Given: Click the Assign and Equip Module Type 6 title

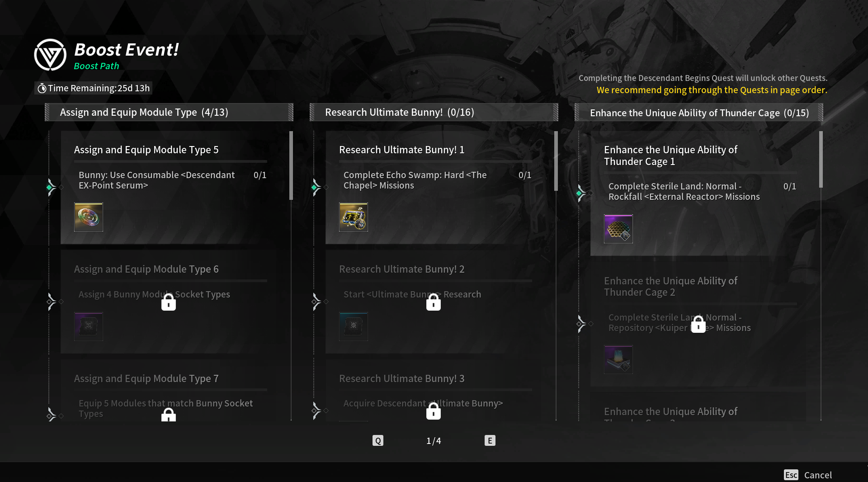Looking at the screenshot, I should point(146,269).
